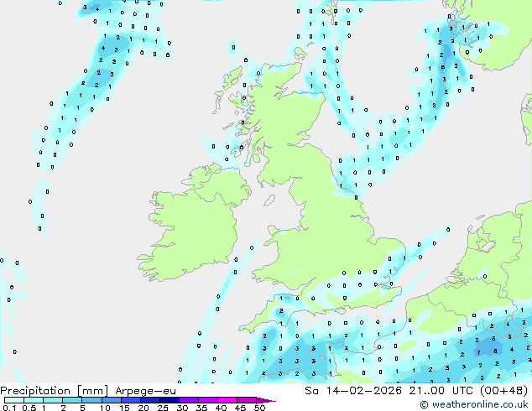Pick the 15–20 mm legend color box
The height and width of the screenshot is (411, 532).
tap(130, 400)
